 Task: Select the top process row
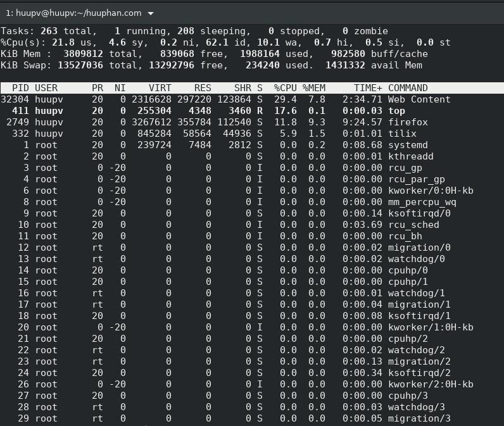tap(252, 111)
